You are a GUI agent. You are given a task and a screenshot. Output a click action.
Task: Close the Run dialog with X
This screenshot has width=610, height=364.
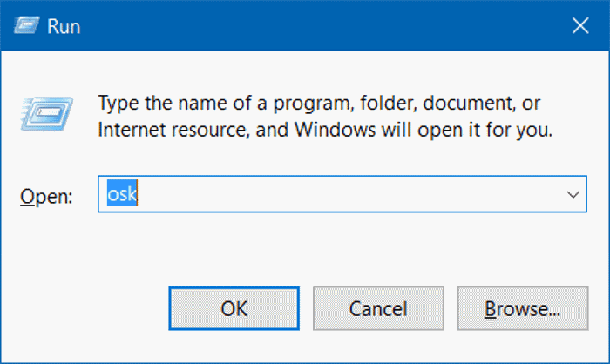click(579, 26)
